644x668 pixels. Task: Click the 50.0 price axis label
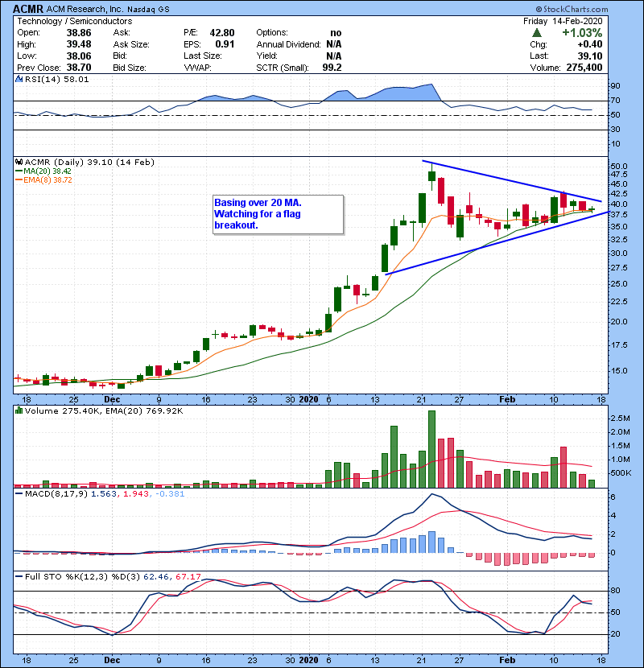click(x=619, y=166)
